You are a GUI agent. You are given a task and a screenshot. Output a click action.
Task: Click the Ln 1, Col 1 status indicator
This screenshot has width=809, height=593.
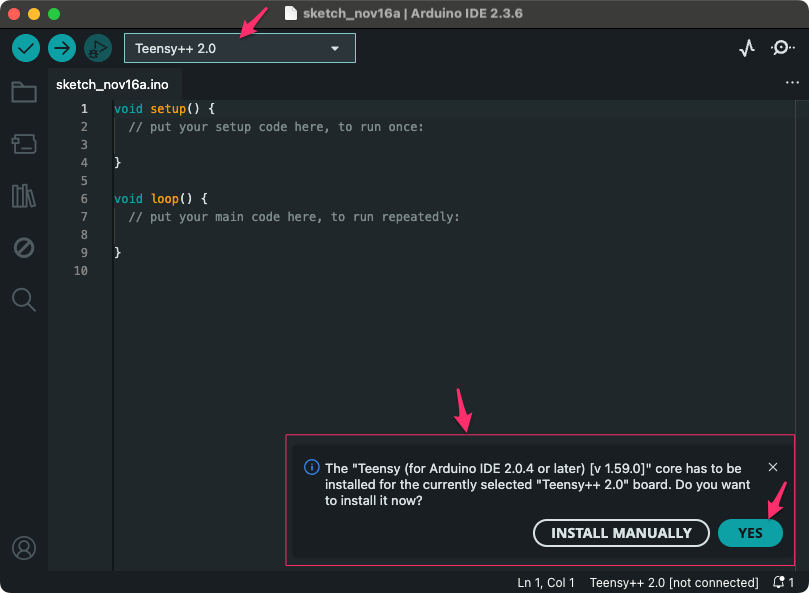point(546,582)
